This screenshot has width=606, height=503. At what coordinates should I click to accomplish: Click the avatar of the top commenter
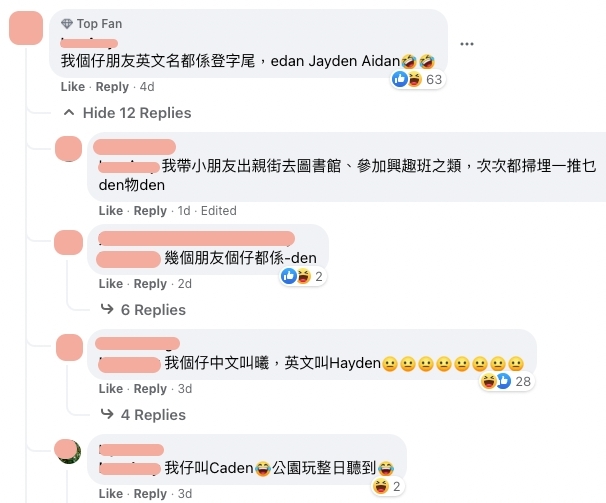26,28
